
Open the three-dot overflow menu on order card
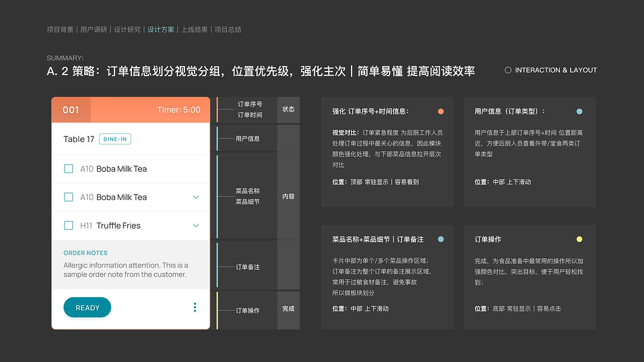click(x=195, y=307)
